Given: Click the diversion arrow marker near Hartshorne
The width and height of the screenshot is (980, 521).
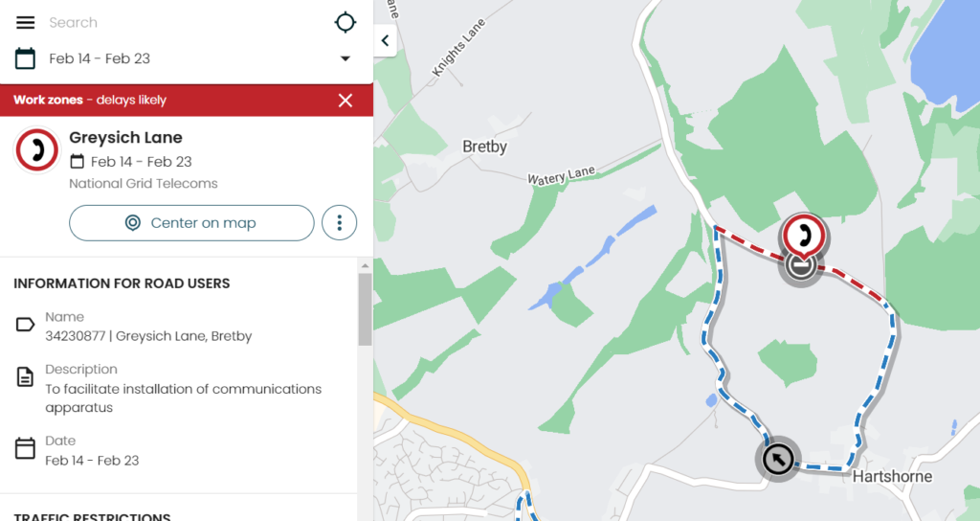Looking at the screenshot, I should [x=778, y=460].
